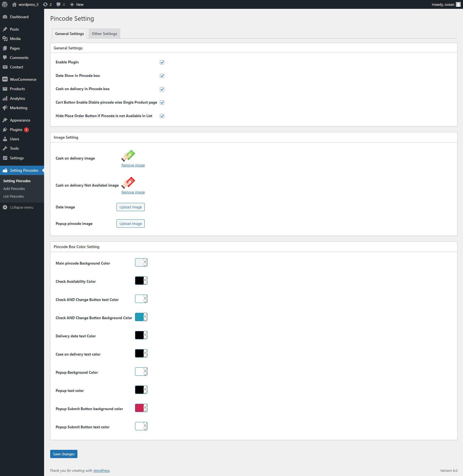Disable the Enable Plugin checkbox
The image size is (463, 476).
(162, 62)
